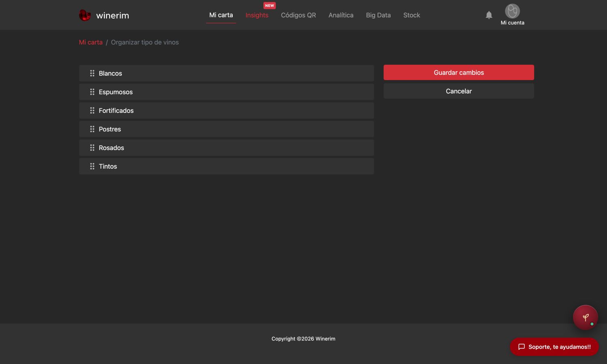This screenshot has height=364, width=607.
Task: Open the Analítica section
Action: pyautogui.click(x=341, y=15)
